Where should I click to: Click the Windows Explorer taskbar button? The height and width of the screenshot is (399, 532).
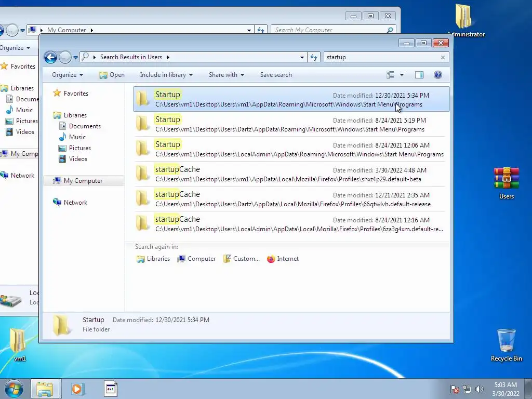point(45,389)
